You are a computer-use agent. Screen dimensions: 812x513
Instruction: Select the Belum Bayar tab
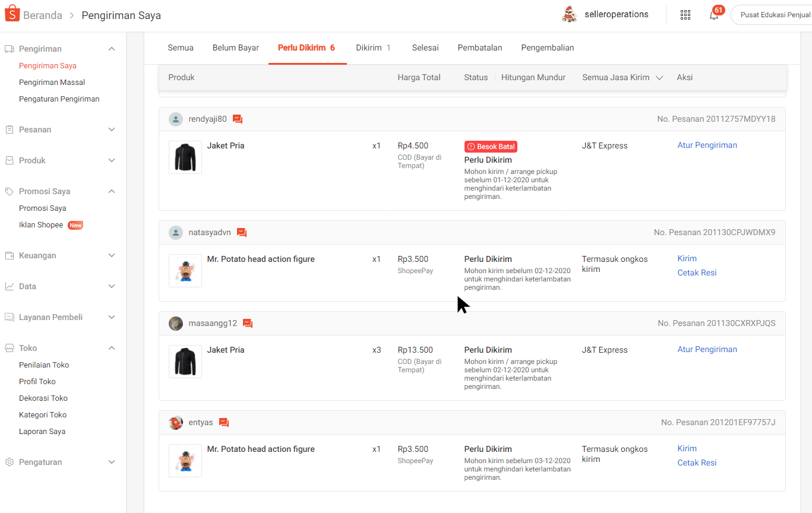tap(235, 47)
